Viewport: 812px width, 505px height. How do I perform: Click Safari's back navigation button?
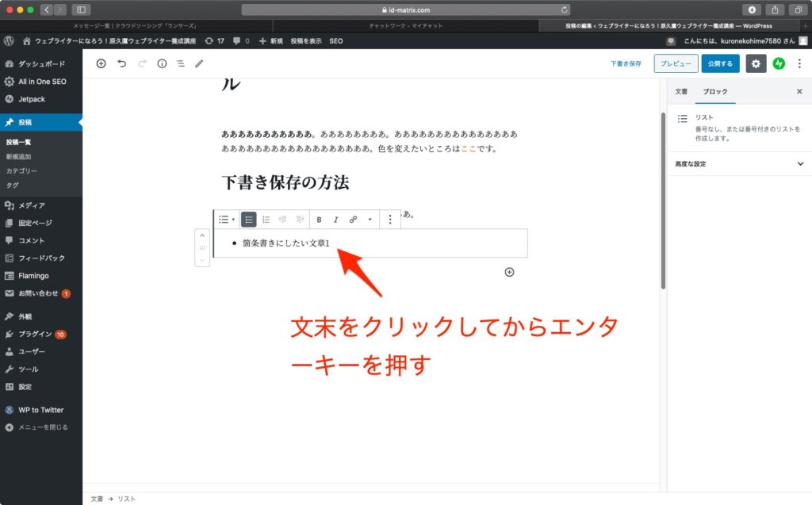tap(47, 10)
